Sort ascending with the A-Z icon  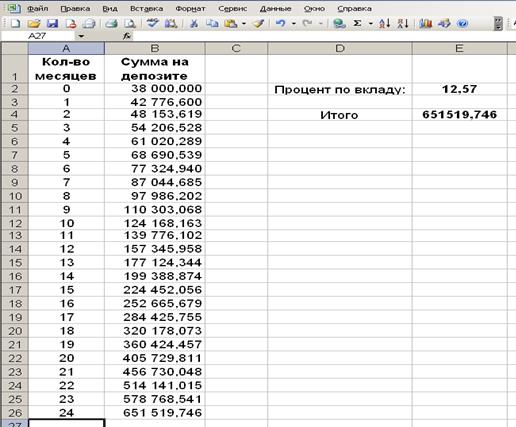384,24
